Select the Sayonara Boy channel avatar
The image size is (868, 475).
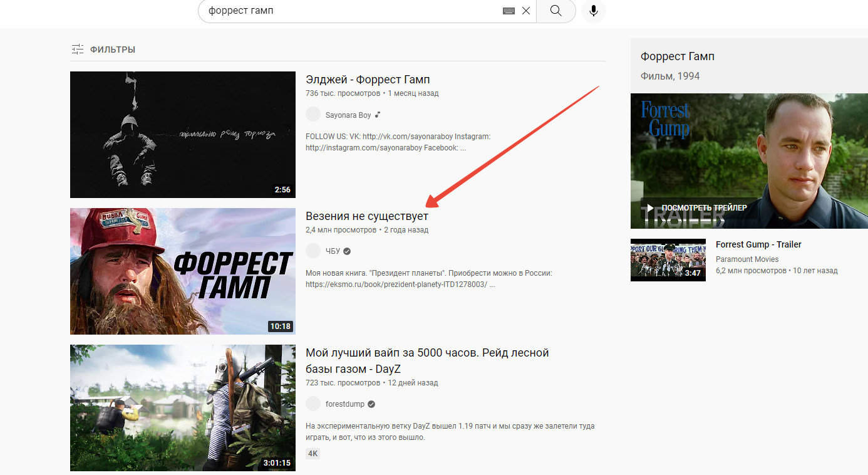pos(313,114)
